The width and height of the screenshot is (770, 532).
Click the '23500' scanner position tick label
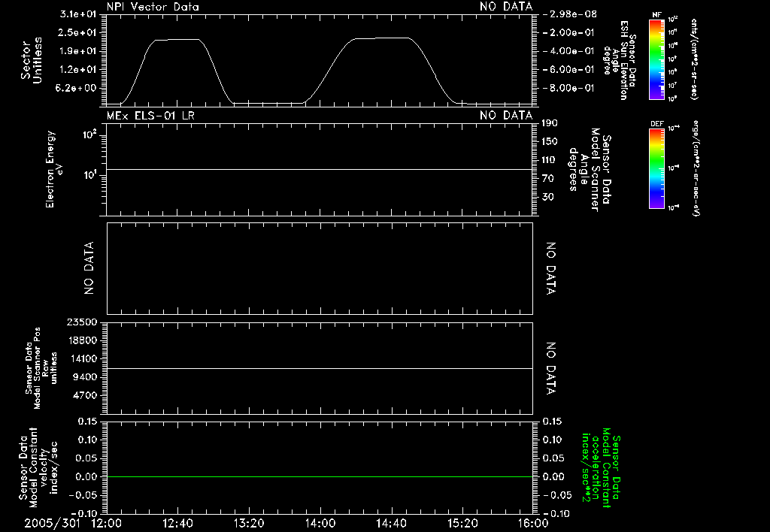(x=81, y=322)
